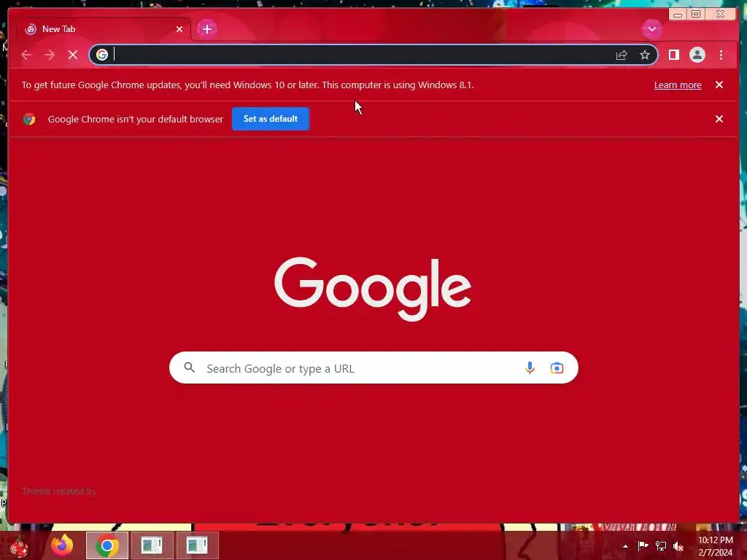Click the Google icon in address bar
The height and width of the screenshot is (560, 747).
102,55
